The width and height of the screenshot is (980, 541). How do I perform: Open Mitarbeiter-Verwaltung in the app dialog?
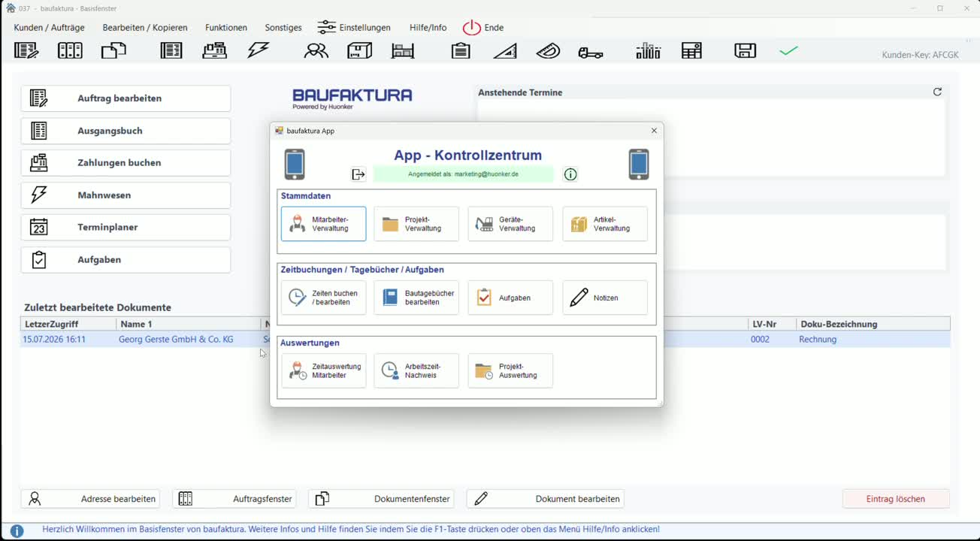pos(324,224)
